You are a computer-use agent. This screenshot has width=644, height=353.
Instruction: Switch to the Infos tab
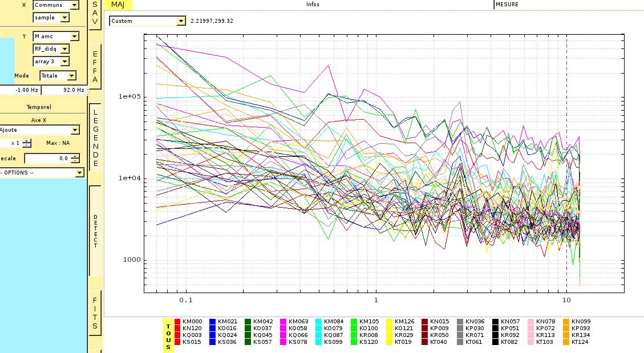point(313,5)
